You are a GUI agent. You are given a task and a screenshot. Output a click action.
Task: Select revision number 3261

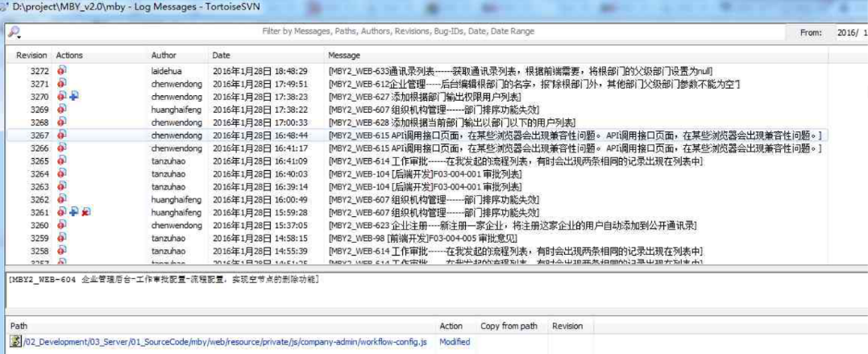40,212
